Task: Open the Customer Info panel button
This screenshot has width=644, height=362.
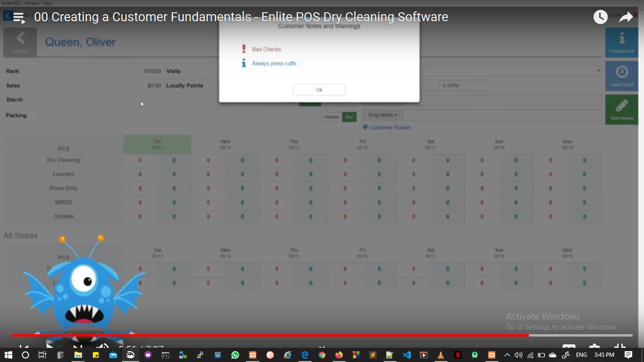Action: click(x=622, y=42)
